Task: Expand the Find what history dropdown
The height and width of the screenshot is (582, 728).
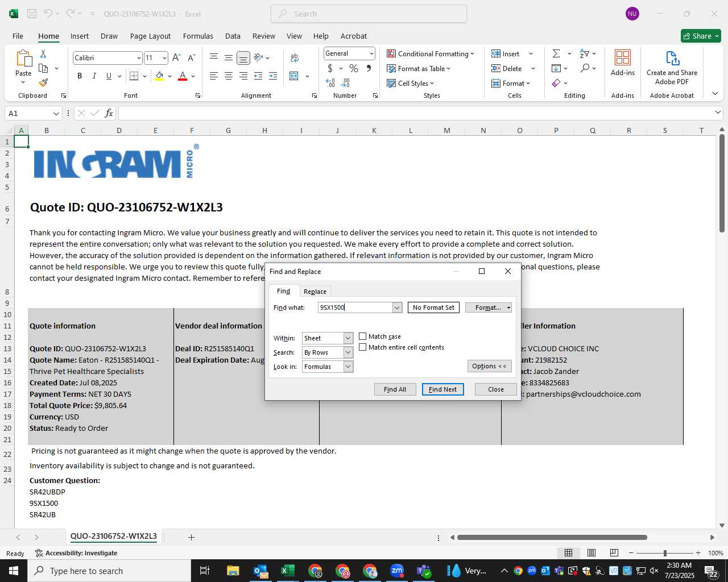Action: (x=397, y=307)
